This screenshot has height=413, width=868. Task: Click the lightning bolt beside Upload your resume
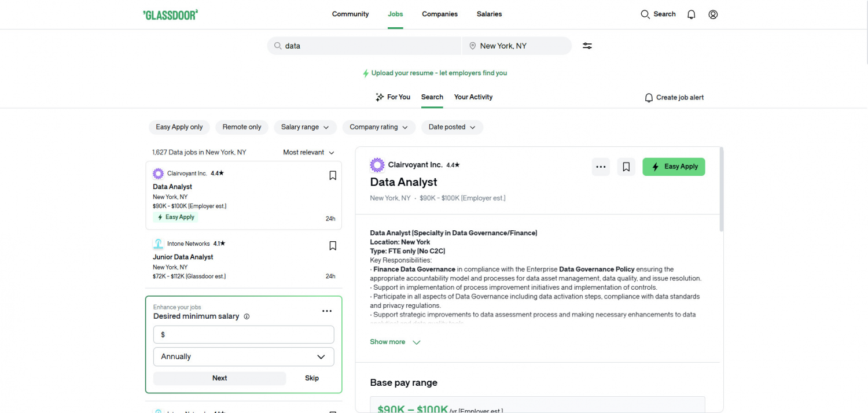point(366,73)
